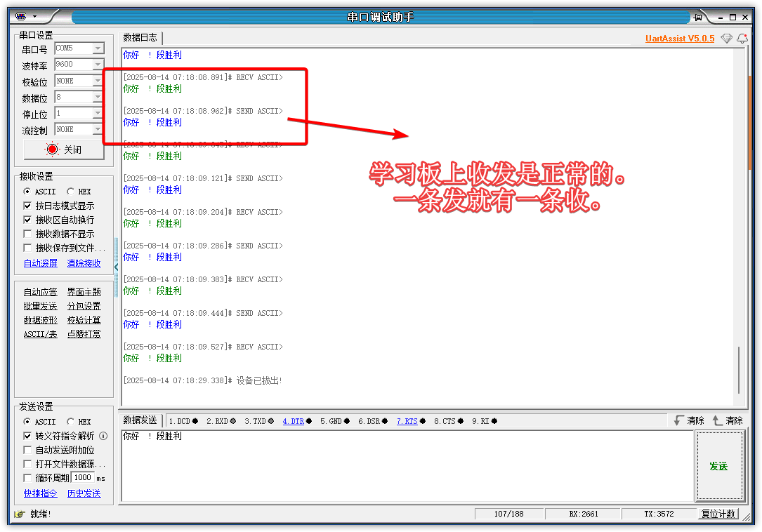Image resolution: width=762 pixels, height=532 pixels.
Task: Open the 校验位 dropdown
Action: (98, 81)
